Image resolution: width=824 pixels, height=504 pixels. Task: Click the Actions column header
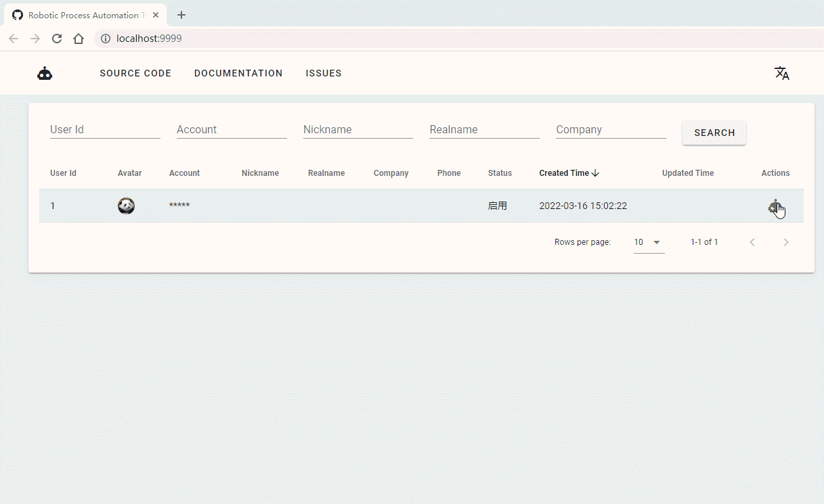(x=775, y=173)
